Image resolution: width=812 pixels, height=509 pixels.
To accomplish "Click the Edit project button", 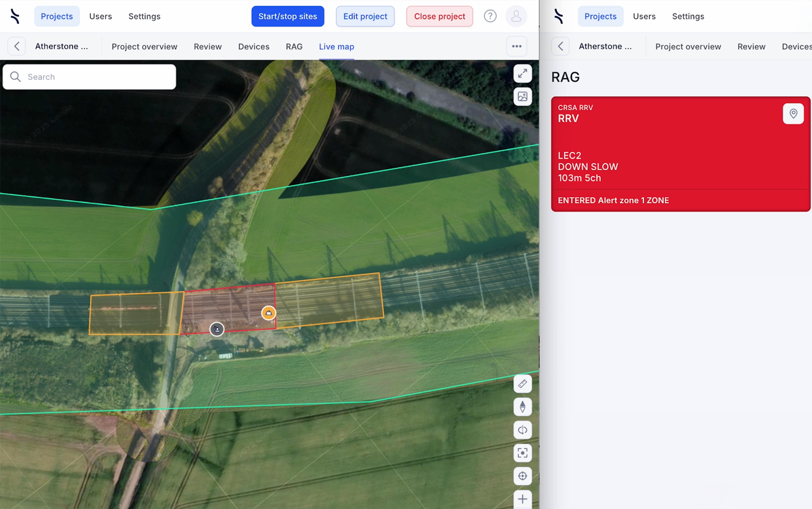I will pyautogui.click(x=365, y=16).
